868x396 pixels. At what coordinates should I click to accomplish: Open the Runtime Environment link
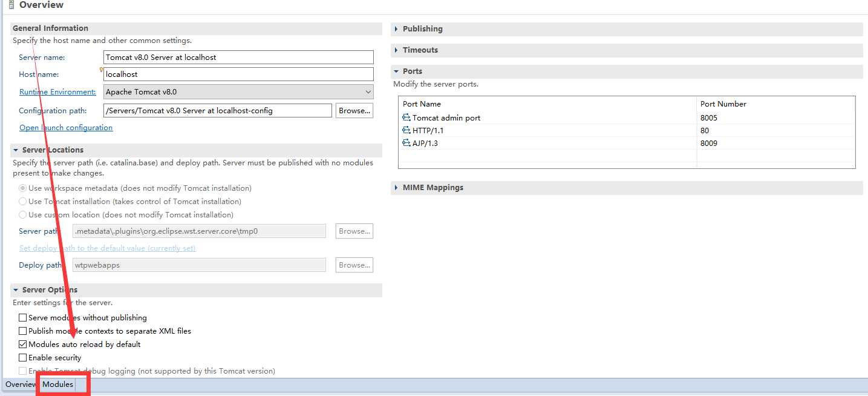coord(57,92)
